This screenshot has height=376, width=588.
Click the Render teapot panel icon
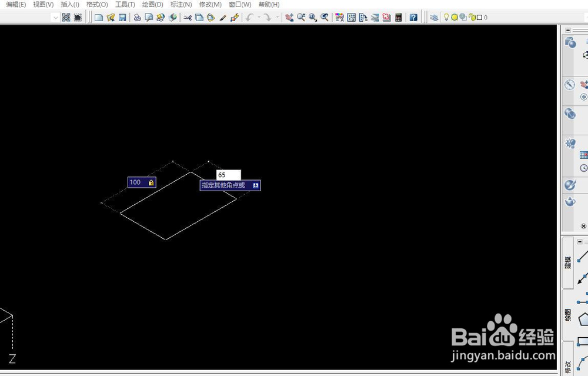(x=570, y=201)
